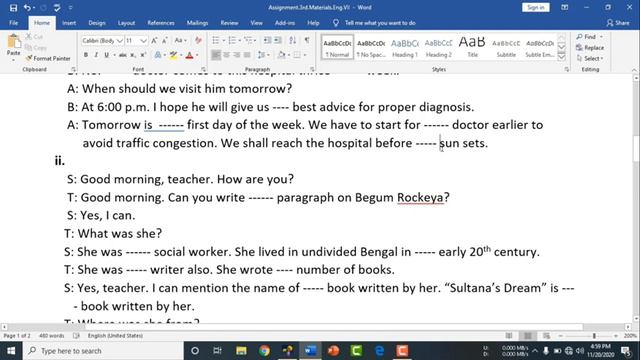Click the Save icon in title bar
The image size is (640, 360).
tap(13, 8)
